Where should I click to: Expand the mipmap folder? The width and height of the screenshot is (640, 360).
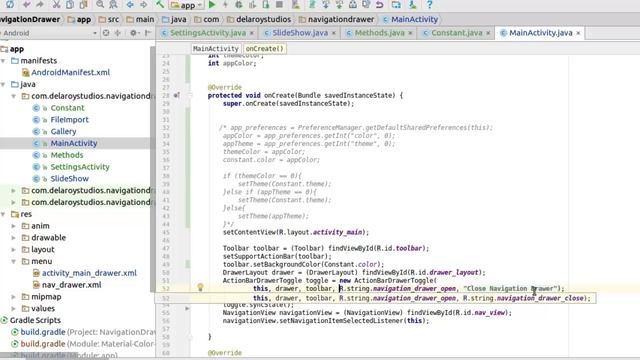(14, 297)
